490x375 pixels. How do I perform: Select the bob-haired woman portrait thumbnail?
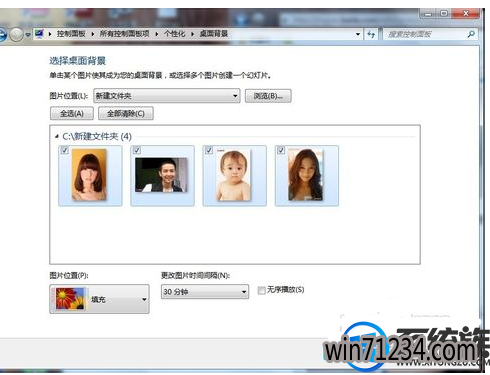[89, 175]
